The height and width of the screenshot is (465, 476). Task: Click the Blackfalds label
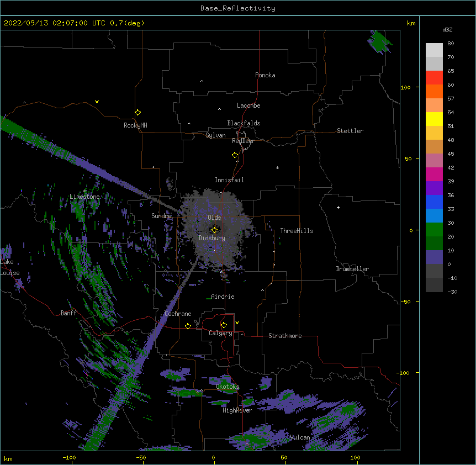coord(244,123)
